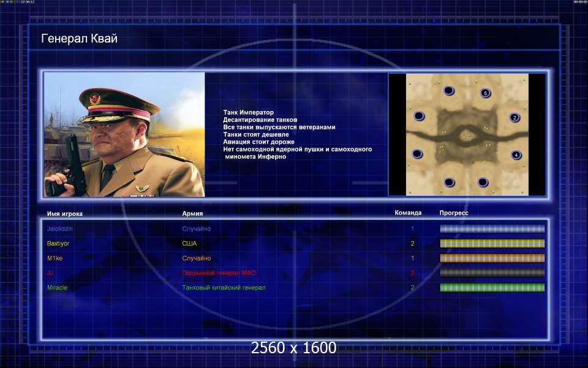
Task: Click 'Случайно' army in Jaloliddin row
Action: (x=197, y=229)
